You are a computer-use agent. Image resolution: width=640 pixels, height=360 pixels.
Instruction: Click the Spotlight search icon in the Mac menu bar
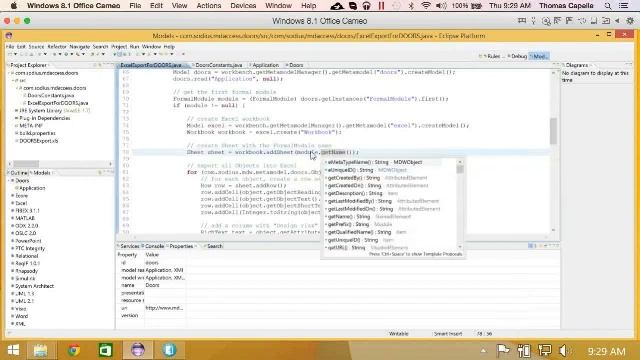608,6
